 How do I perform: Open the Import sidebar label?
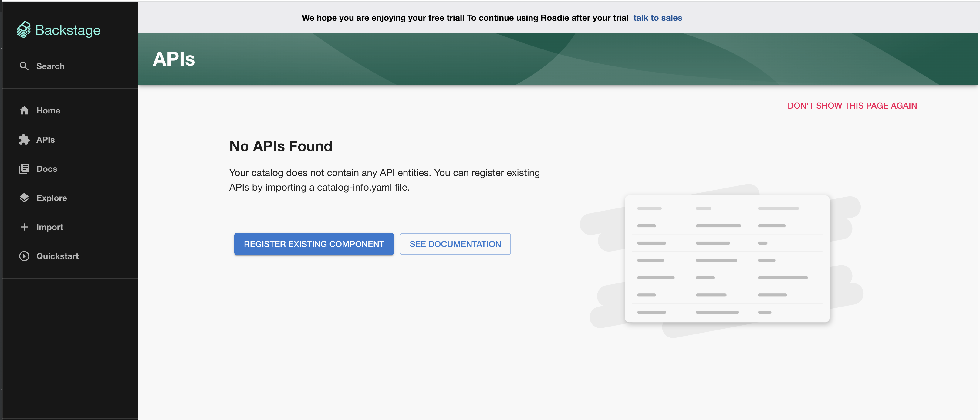pos(49,227)
